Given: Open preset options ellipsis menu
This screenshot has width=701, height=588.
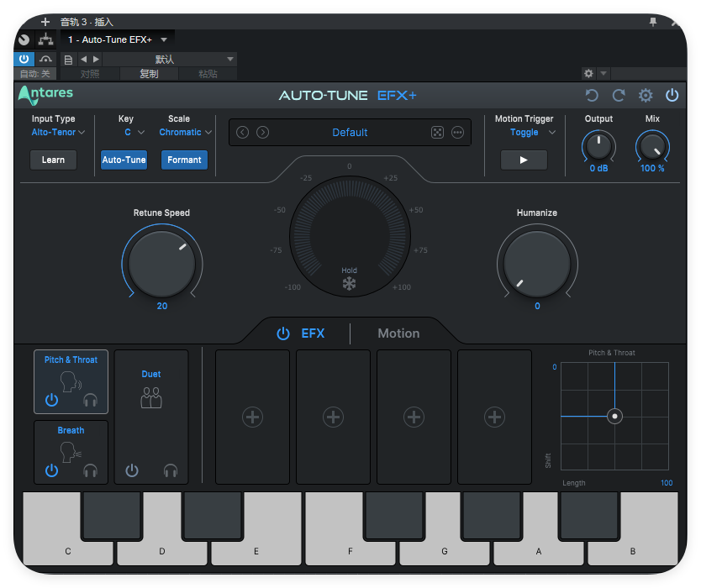Looking at the screenshot, I should click(x=457, y=132).
